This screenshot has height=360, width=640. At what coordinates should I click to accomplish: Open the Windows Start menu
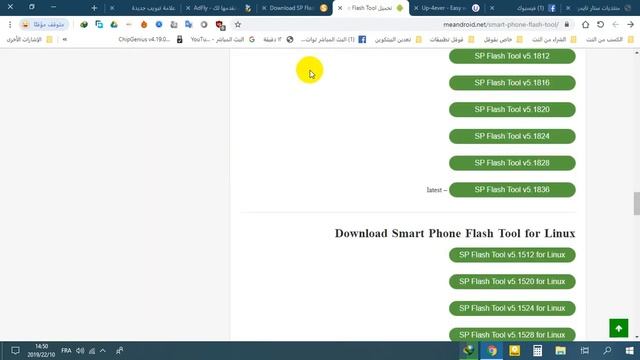coord(629,351)
